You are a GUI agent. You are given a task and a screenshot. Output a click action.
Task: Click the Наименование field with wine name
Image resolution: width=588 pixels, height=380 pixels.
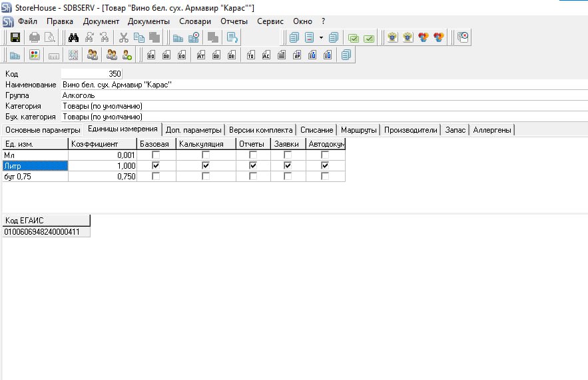[200, 85]
